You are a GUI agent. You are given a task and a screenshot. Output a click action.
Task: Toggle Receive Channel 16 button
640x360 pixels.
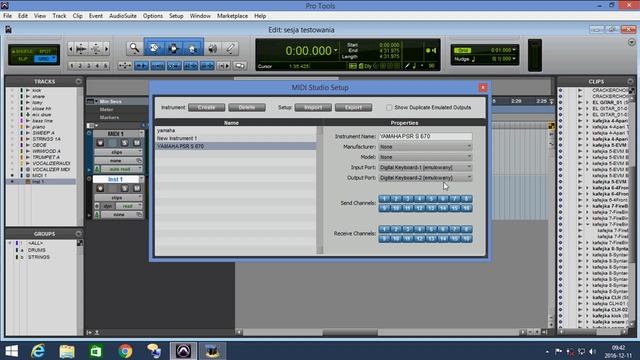tap(467, 238)
